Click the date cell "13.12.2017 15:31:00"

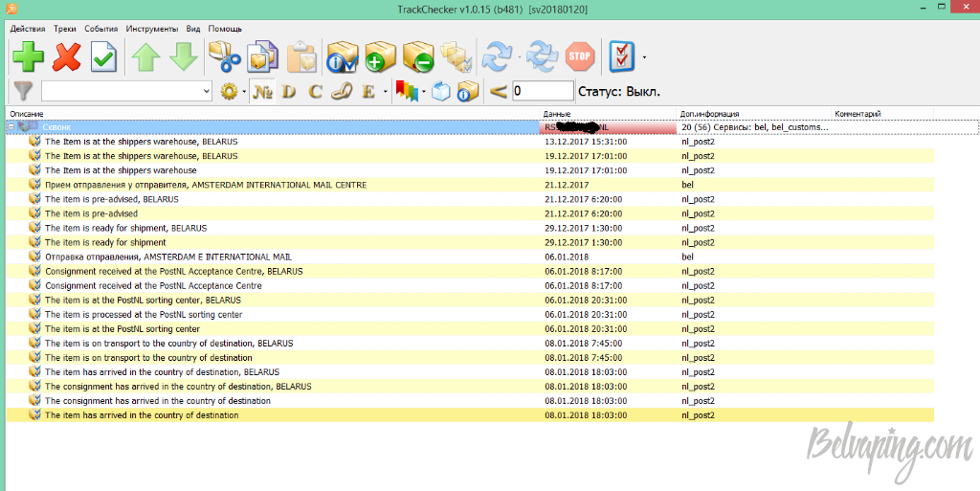click(x=586, y=142)
